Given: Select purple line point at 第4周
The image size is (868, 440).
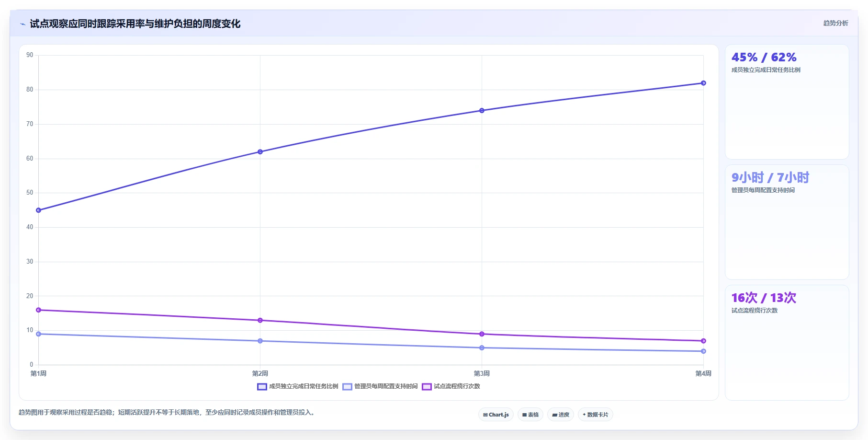Looking at the screenshot, I should [703, 341].
